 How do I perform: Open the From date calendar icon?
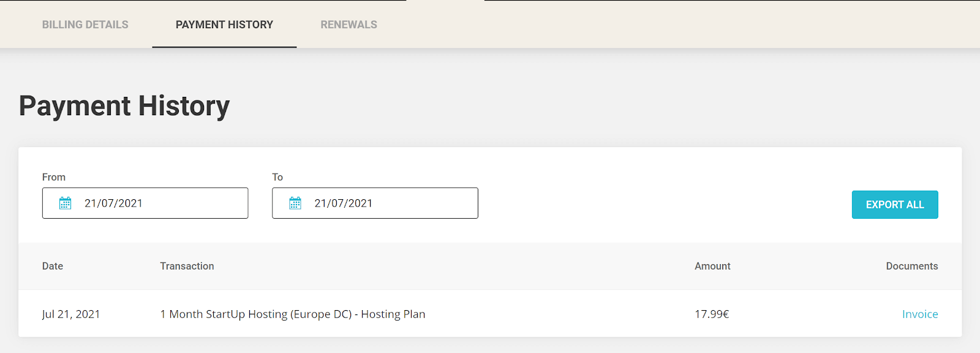(65, 203)
